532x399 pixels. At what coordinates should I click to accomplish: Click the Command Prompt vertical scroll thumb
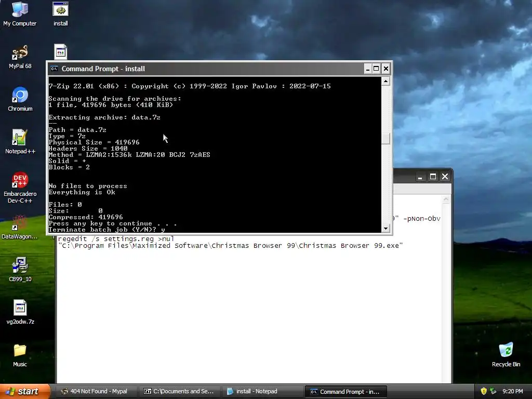385,138
